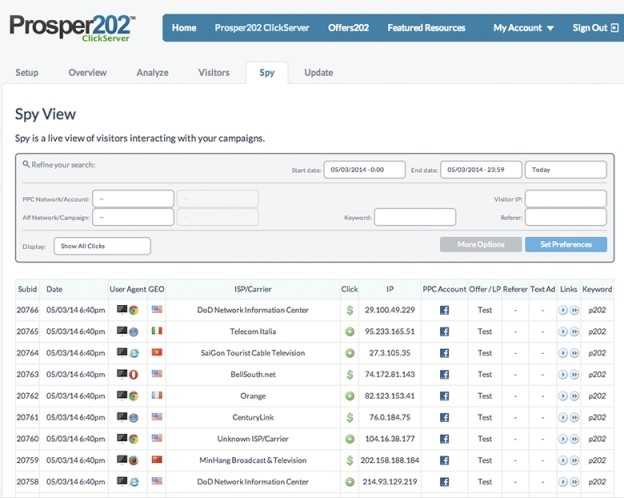Click the Referer input field

566,217
